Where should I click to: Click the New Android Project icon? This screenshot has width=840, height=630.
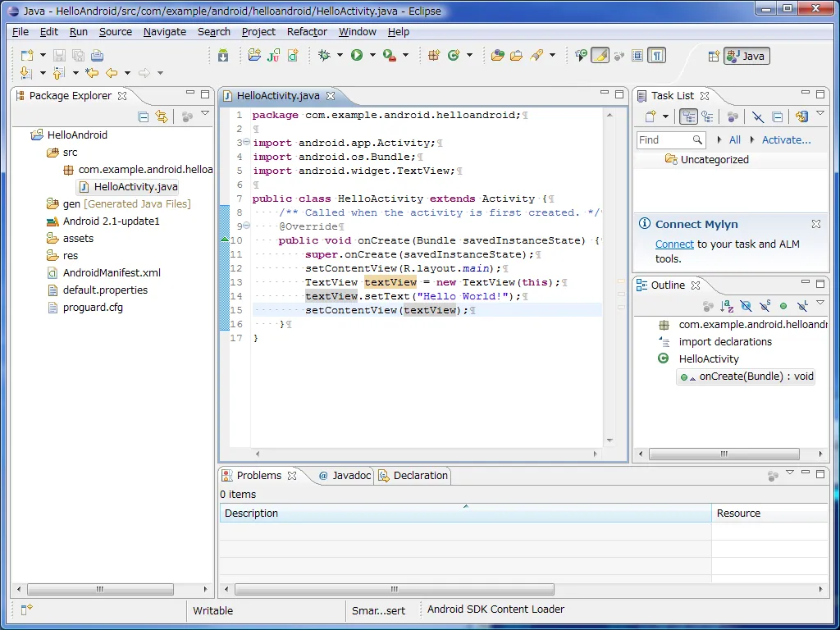coord(254,55)
